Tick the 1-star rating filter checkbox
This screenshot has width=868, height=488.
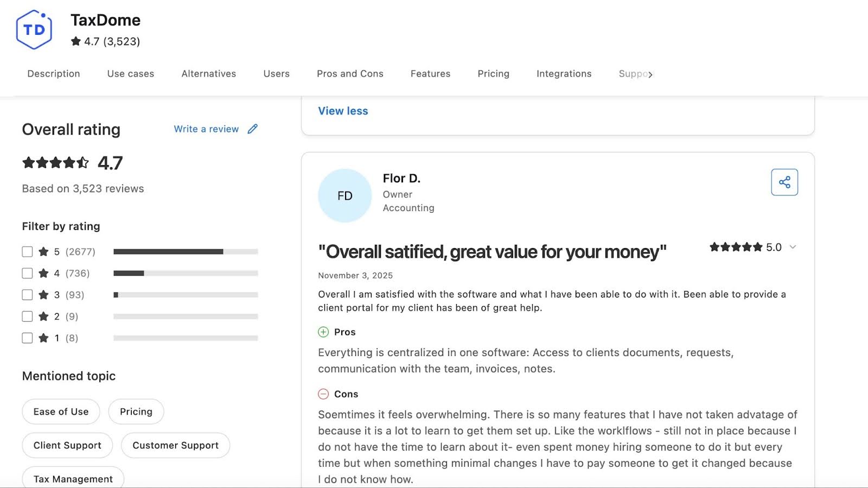tap(27, 338)
